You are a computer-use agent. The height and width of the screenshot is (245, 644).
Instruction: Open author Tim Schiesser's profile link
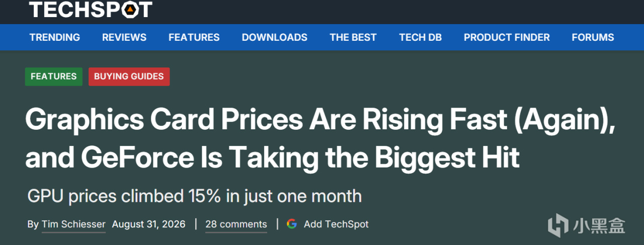(73, 224)
